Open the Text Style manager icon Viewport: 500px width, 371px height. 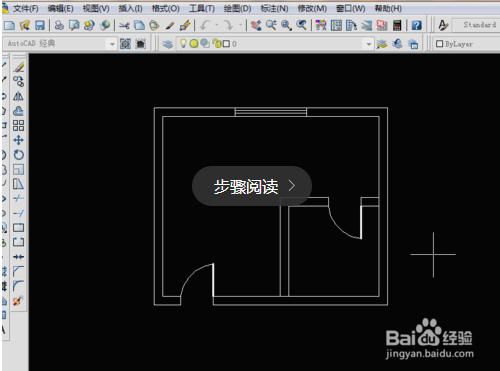[x=443, y=25]
